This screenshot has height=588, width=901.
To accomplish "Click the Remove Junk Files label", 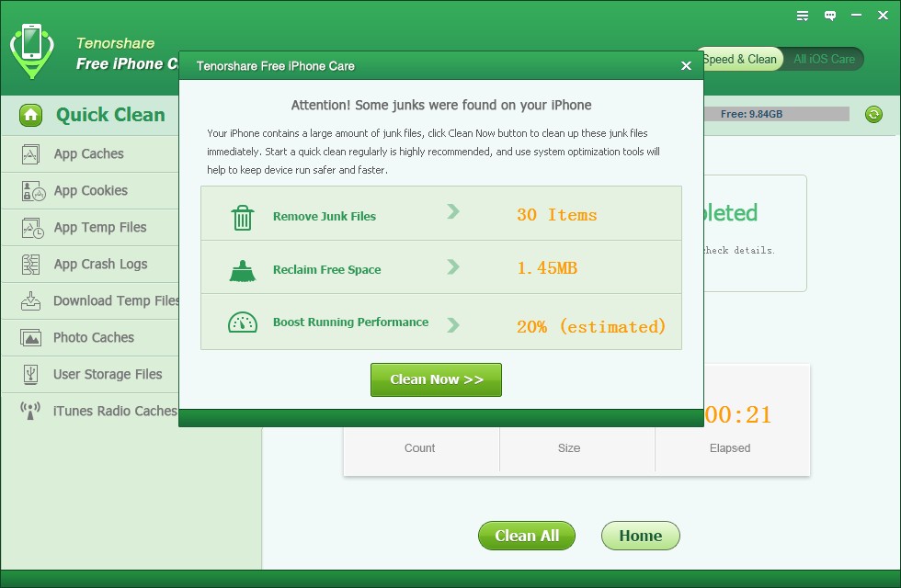I will pos(324,217).
